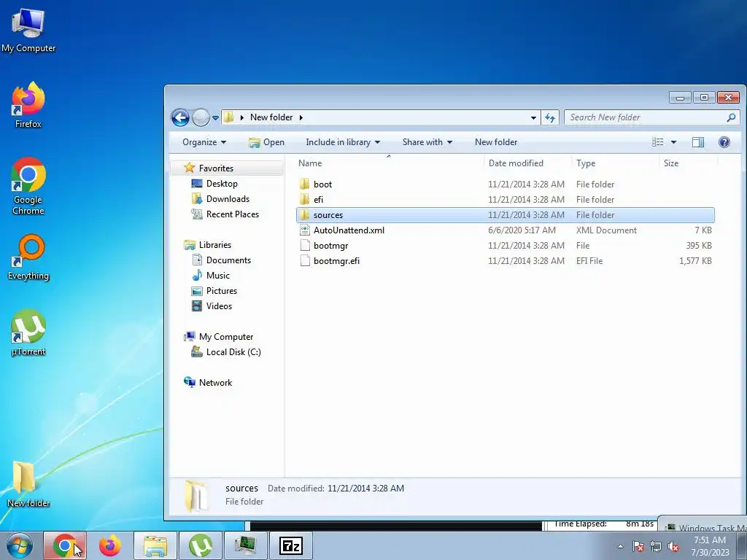Click New folder toolbar button
The width and height of the screenshot is (747, 560).
496,142
